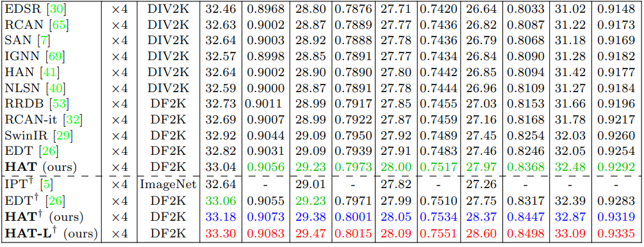Click the blue value 0.9319
644x247 pixels.
click(x=616, y=217)
